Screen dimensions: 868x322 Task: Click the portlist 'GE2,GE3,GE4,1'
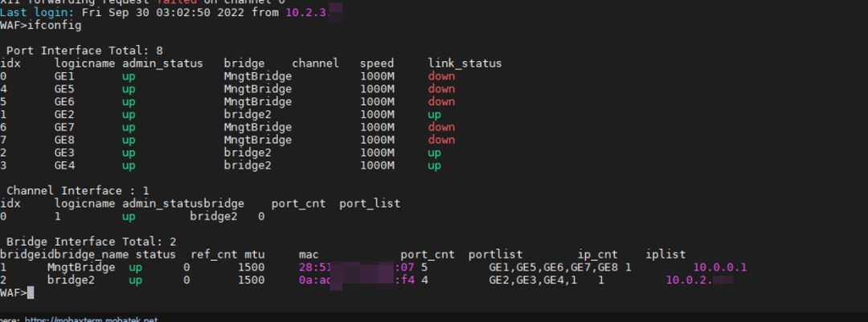[x=533, y=280]
